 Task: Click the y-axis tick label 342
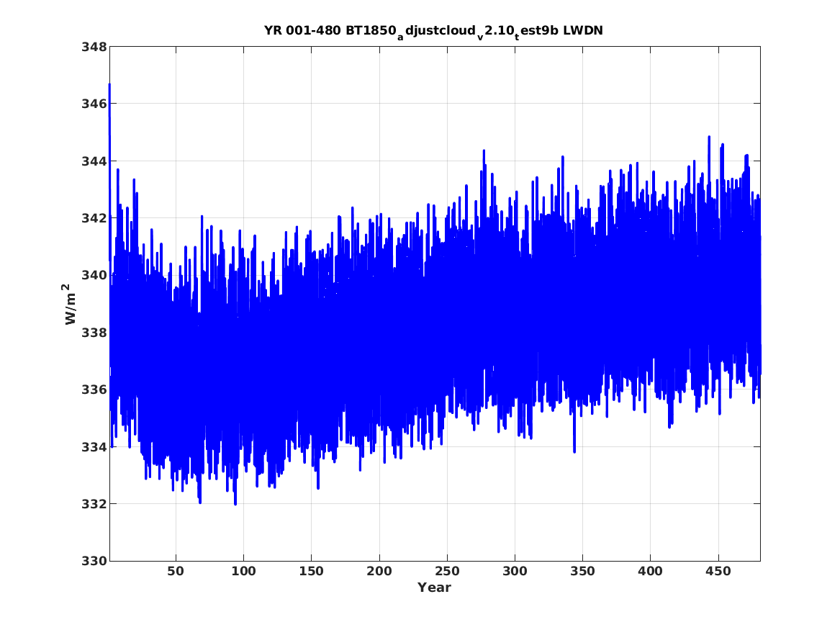(x=94, y=218)
